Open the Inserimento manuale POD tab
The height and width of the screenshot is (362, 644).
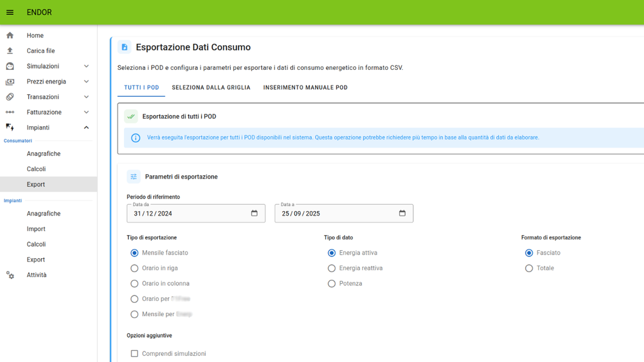coord(305,88)
